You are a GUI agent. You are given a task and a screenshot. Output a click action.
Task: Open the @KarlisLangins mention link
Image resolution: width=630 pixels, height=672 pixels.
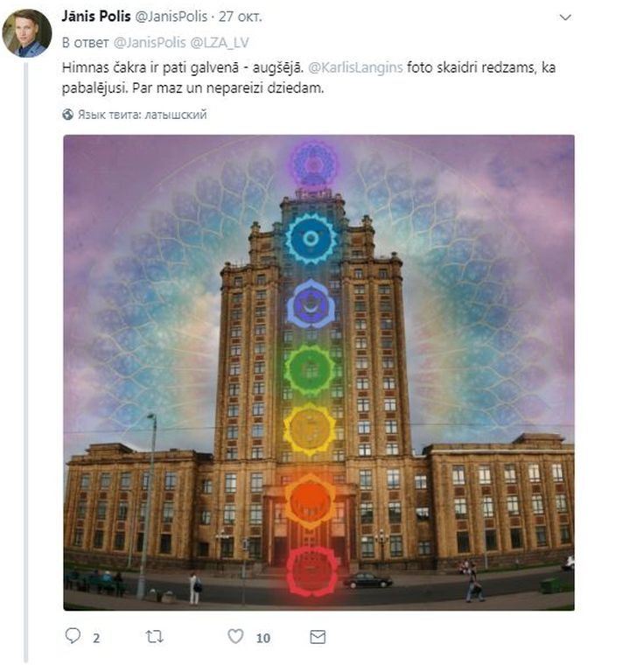[x=355, y=67]
